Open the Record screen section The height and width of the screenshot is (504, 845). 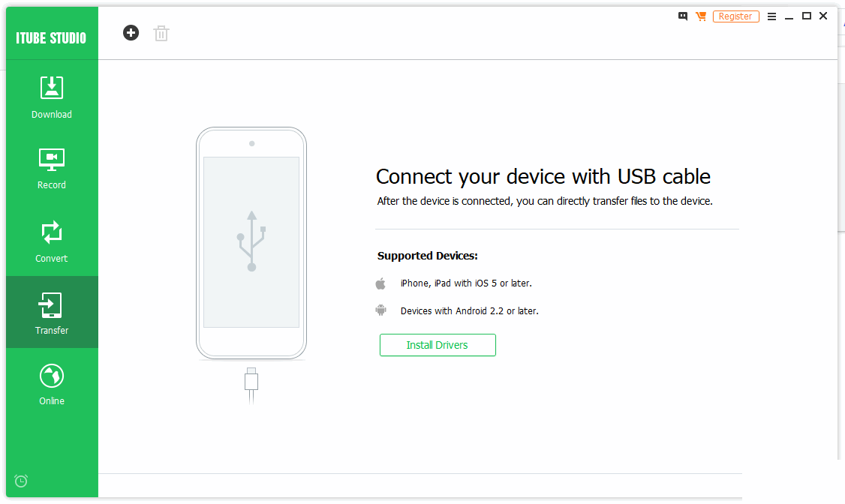pyautogui.click(x=52, y=169)
